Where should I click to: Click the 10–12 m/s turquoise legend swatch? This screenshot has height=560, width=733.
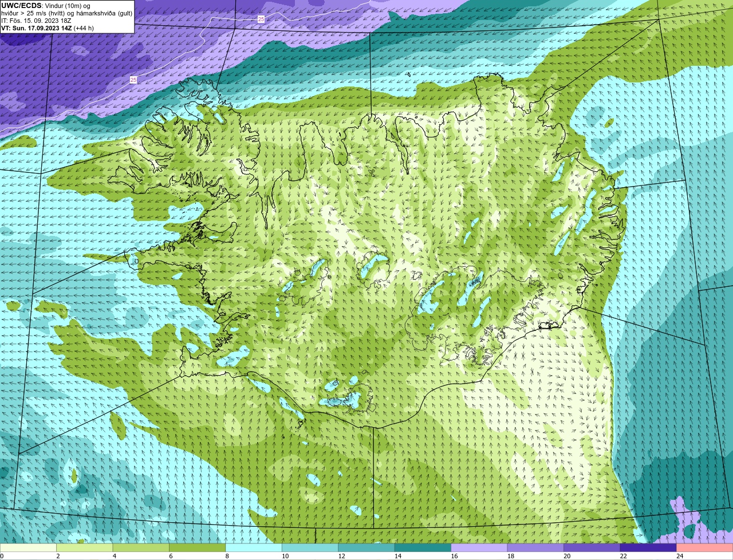(x=310, y=547)
